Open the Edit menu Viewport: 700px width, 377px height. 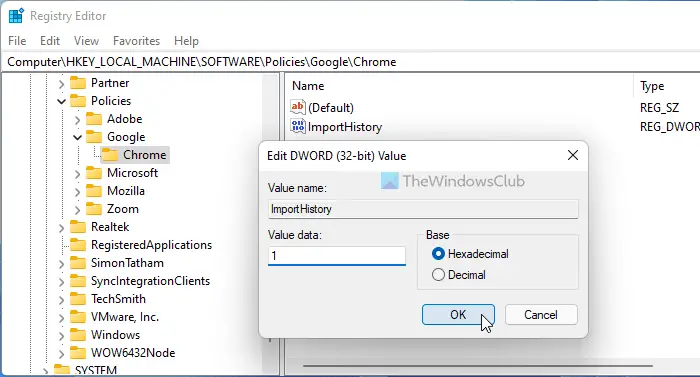[x=50, y=41]
